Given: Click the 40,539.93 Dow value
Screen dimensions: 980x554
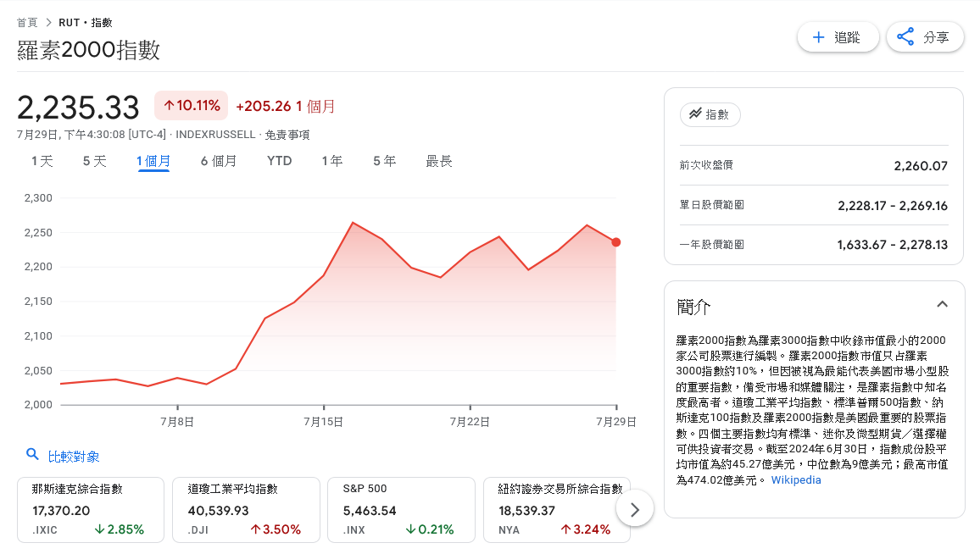Looking at the screenshot, I should coord(218,511).
